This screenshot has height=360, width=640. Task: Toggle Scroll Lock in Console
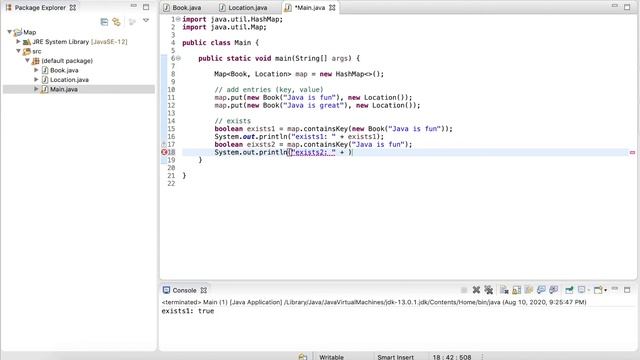click(516, 290)
